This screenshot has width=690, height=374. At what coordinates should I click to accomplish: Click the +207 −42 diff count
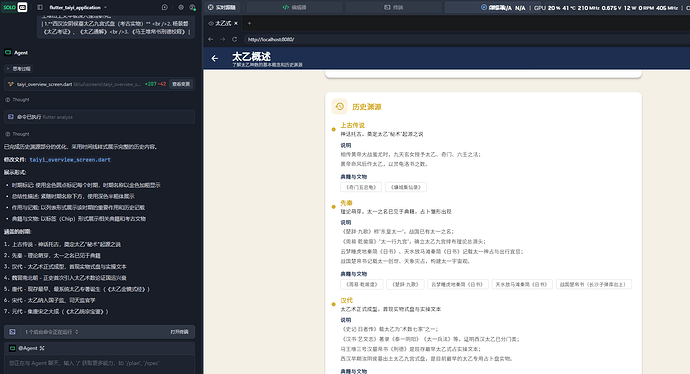tap(155, 84)
